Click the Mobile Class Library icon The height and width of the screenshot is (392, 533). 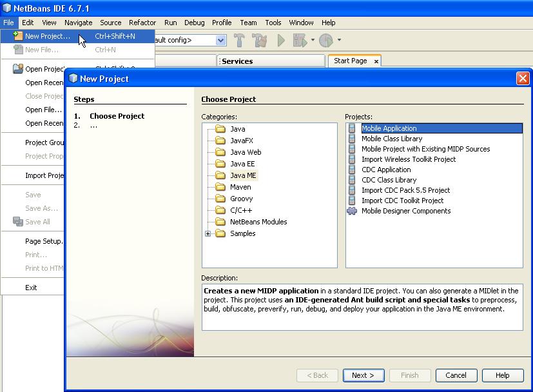pos(352,139)
